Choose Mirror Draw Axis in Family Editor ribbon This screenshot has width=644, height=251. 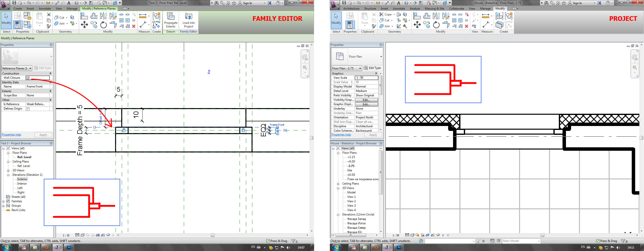click(x=113, y=16)
